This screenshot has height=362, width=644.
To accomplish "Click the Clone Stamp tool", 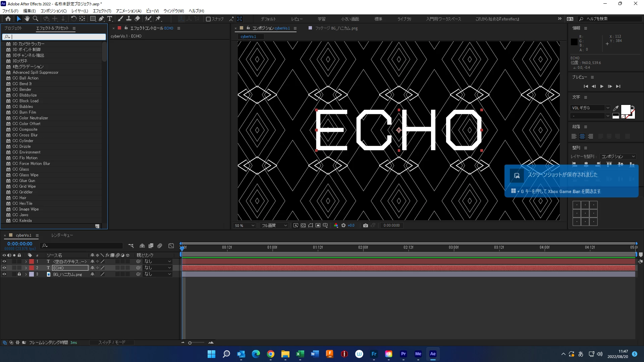I will [129, 19].
